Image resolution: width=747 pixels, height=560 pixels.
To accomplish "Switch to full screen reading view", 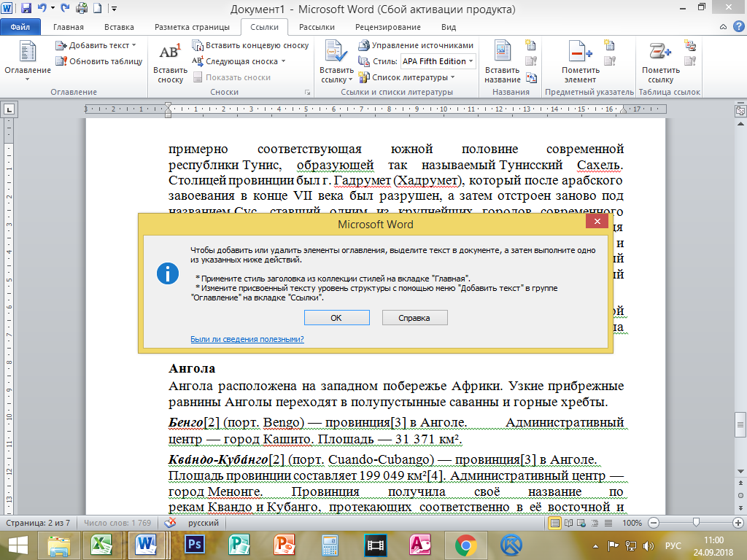I will tap(568, 523).
